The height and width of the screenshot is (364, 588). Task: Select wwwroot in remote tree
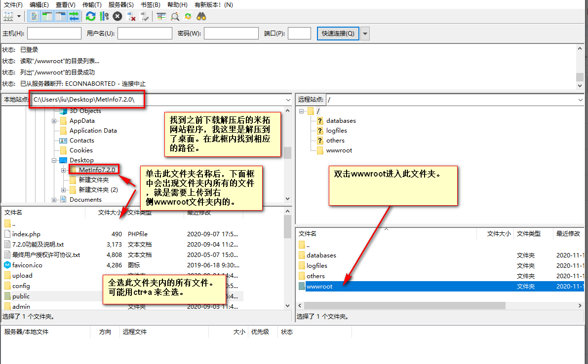(x=339, y=150)
